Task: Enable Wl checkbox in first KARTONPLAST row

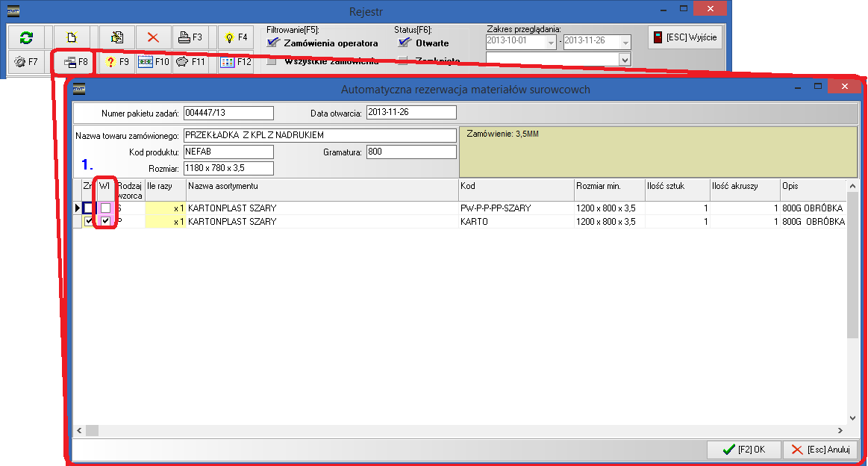Action: [106, 208]
